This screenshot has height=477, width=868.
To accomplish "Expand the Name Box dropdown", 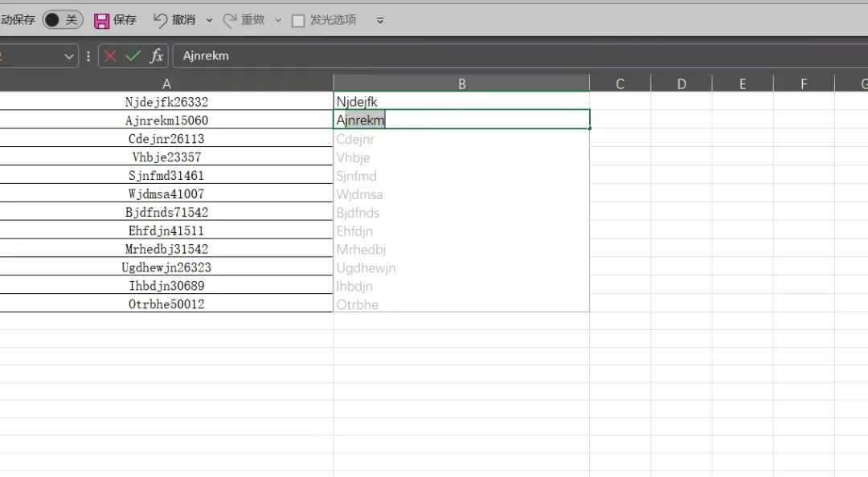I will point(68,56).
